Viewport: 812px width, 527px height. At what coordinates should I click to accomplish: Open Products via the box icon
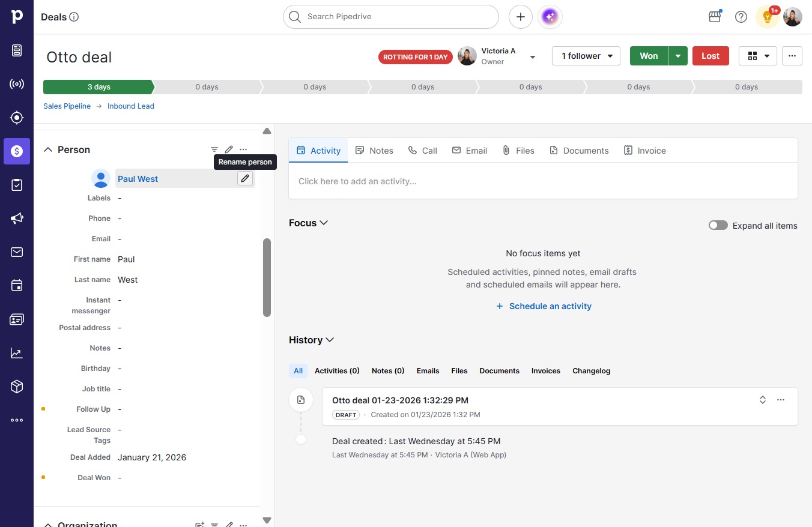coord(17,387)
